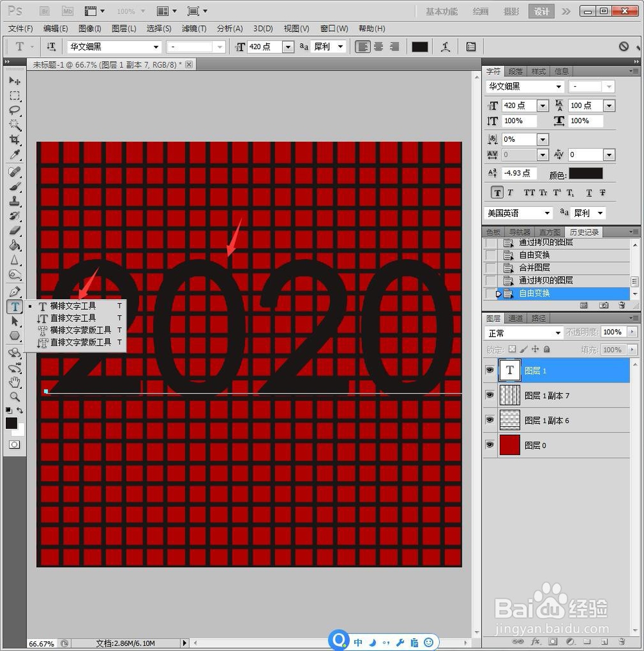Select the Move tool
Image resolution: width=644 pixels, height=651 pixels.
coord(15,80)
